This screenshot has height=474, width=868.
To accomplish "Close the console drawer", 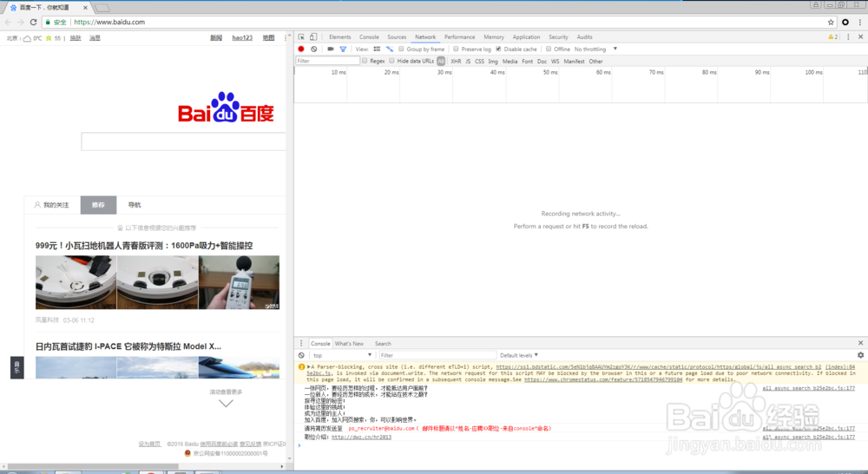I will (x=861, y=343).
